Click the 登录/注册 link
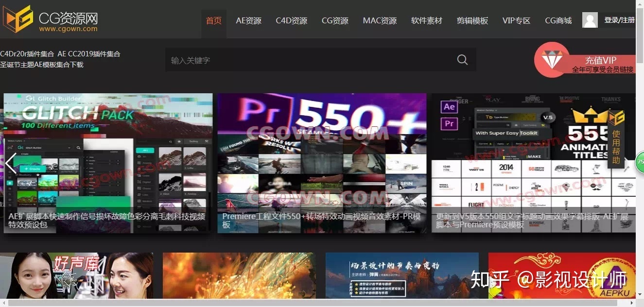Image resolution: width=644 pixels, height=307 pixels. (619, 20)
